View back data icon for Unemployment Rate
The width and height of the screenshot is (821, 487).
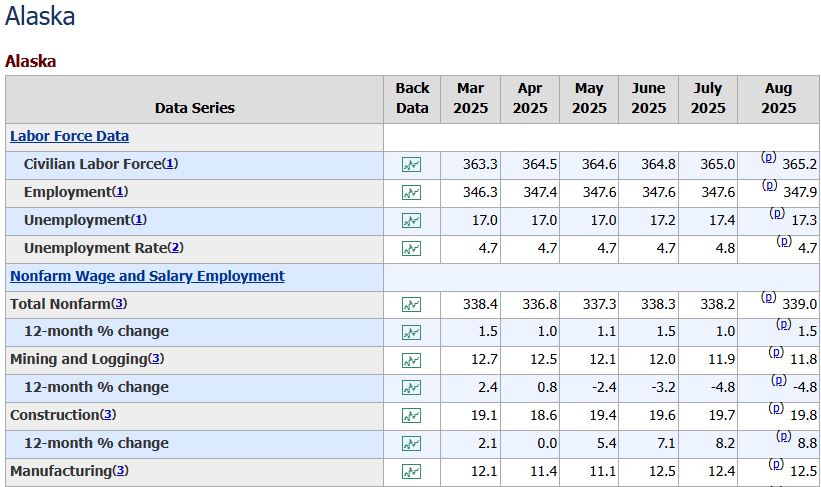click(x=411, y=249)
